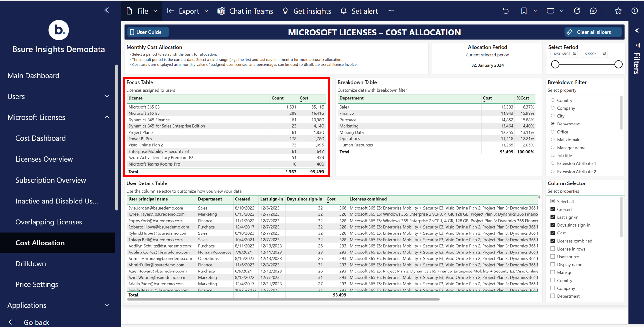Viewport: 644px width, 327px height.
Task: Click the info icon at top right
Action: tap(635, 11)
